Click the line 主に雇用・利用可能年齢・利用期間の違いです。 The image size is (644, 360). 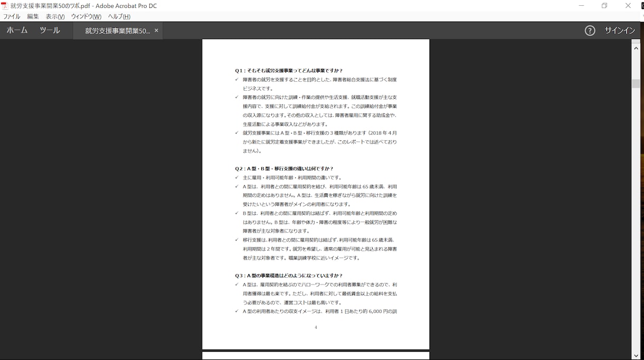pyautogui.click(x=292, y=178)
